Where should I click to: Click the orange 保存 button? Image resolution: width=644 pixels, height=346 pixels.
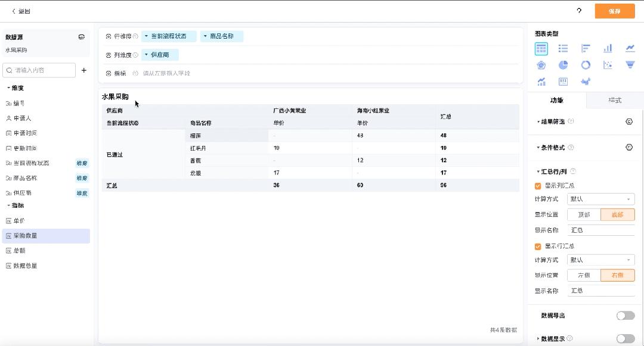click(x=614, y=11)
